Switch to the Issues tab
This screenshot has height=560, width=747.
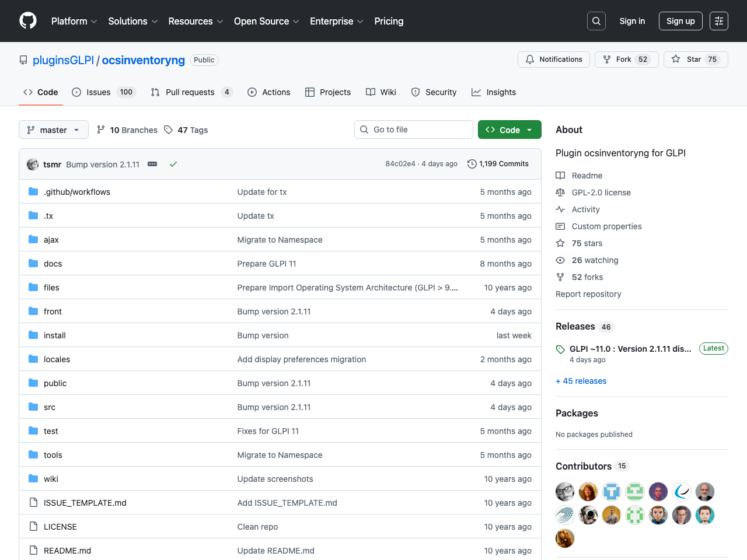coord(98,92)
